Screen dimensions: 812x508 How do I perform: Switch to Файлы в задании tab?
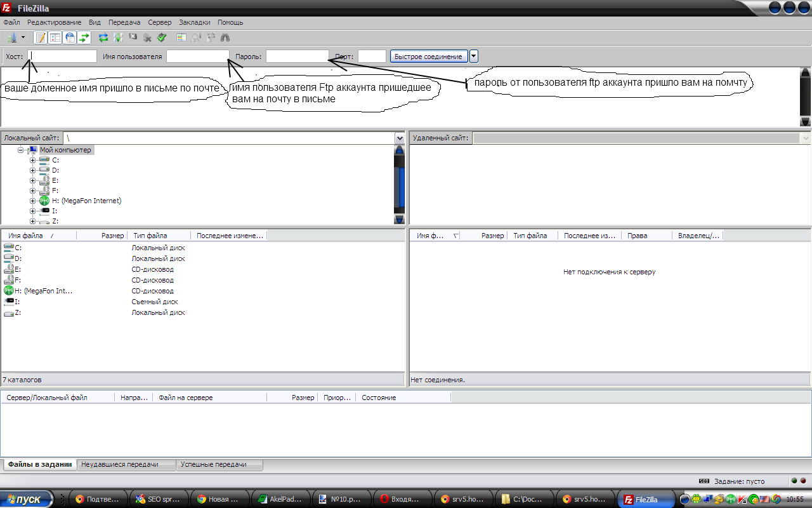pos(39,465)
